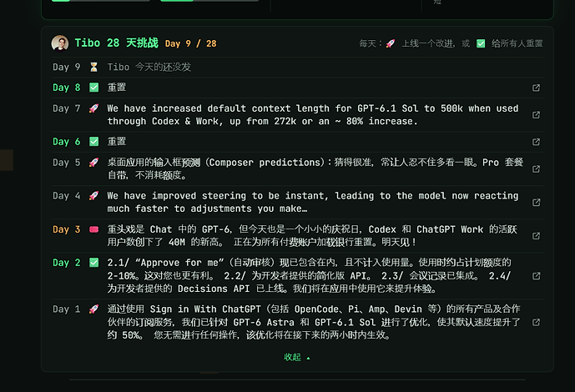Click the green check icon on Day 8

coord(93,88)
